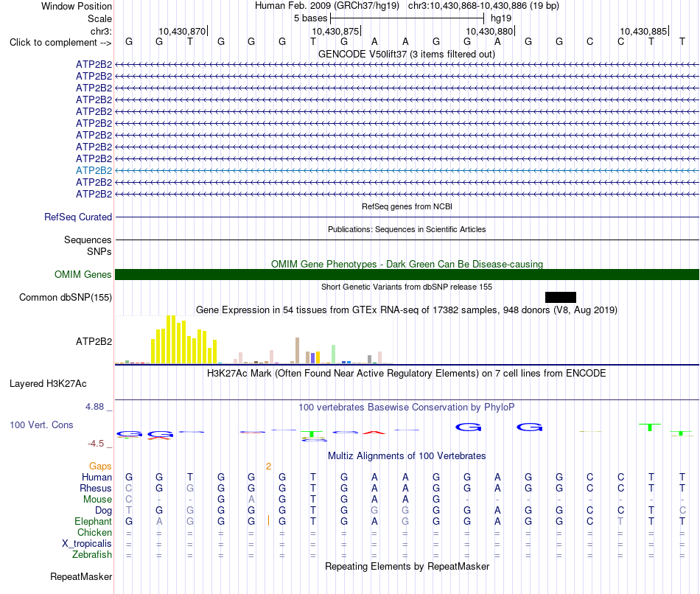The height and width of the screenshot is (594, 700).
Task: Click the SNPs track label
Action: click(99, 251)
